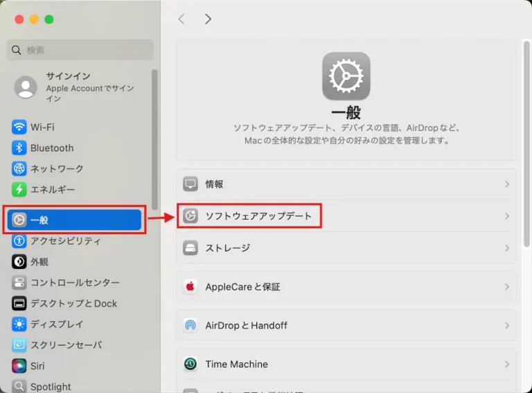Open the ストレージ text label
532x393 pixels.
click(x=228, y=247)
